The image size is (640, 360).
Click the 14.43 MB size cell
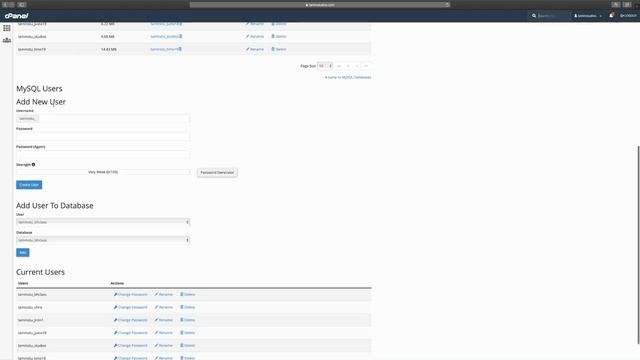[109, 49]
